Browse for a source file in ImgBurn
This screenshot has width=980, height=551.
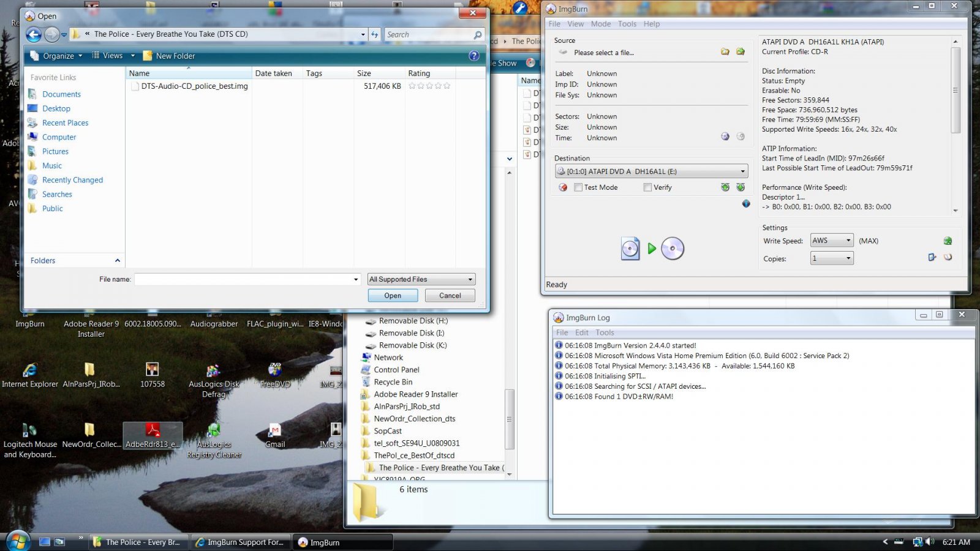point(725,52)
